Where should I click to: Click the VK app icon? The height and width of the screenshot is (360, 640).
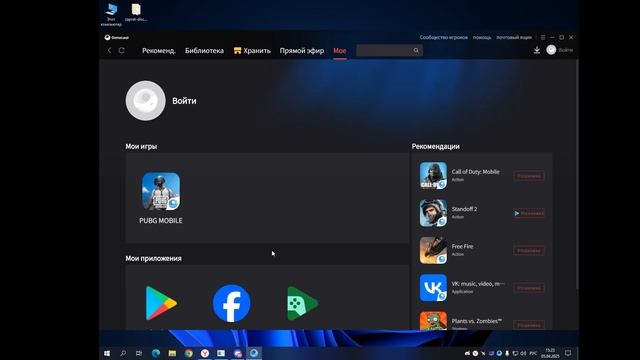pos(433,288)
